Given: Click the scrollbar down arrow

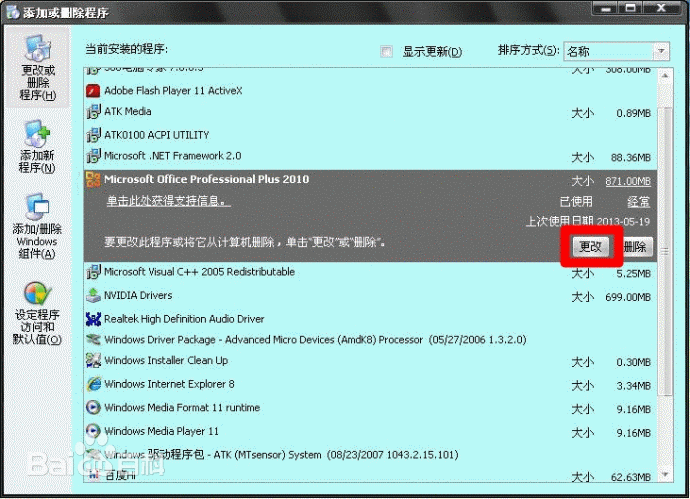Looking at the screenshot, I should 665,474.
